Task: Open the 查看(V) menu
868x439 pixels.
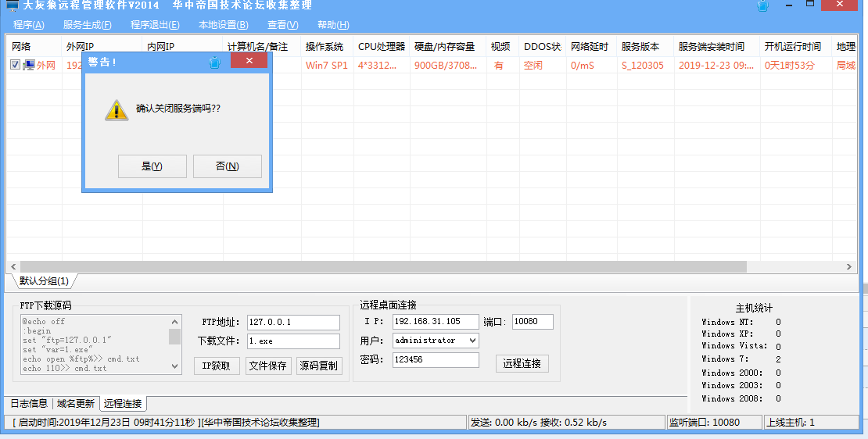Action: [x=283, y=25]
